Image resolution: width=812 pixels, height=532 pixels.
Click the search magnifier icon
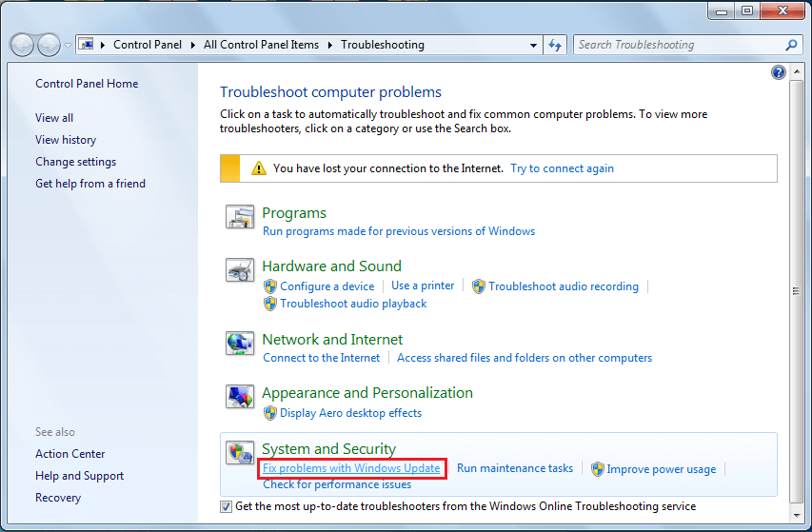tap(791, 45)
